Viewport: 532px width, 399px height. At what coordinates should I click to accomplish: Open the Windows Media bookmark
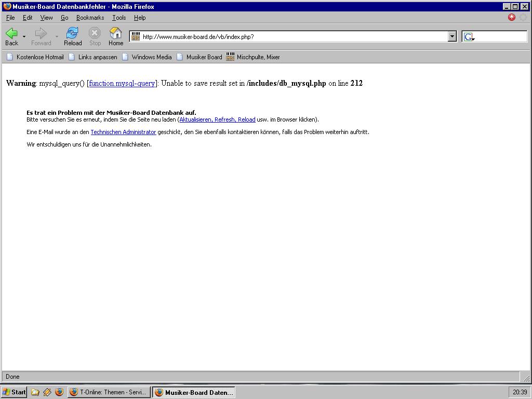(147, 57)
